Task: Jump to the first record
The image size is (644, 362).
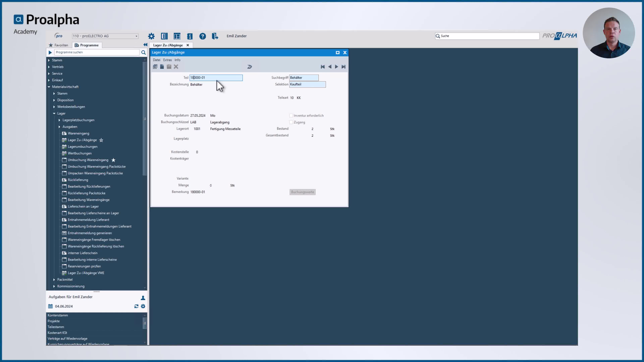Action: (x=323, y=67)
